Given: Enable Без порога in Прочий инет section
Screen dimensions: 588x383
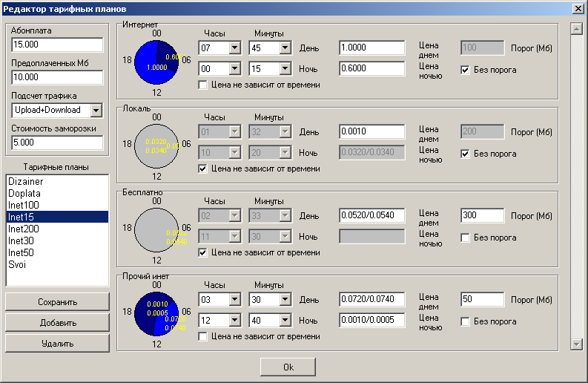Looking at the screenshot, I should 466,321.
